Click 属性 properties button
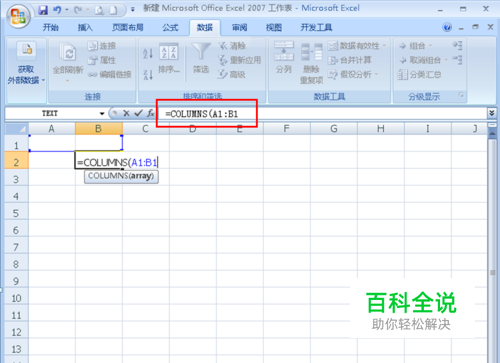This screenshot has width=500, height=363. (102, 60)
